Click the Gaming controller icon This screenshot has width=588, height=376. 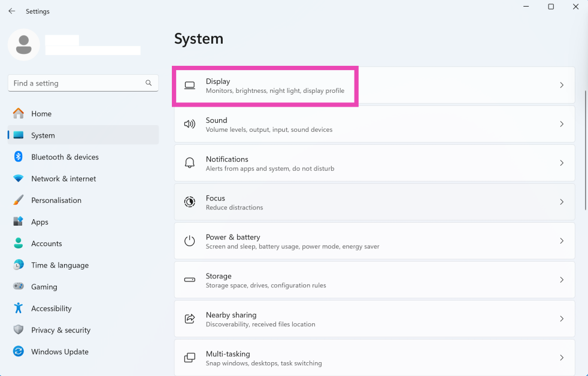[19, 287]
